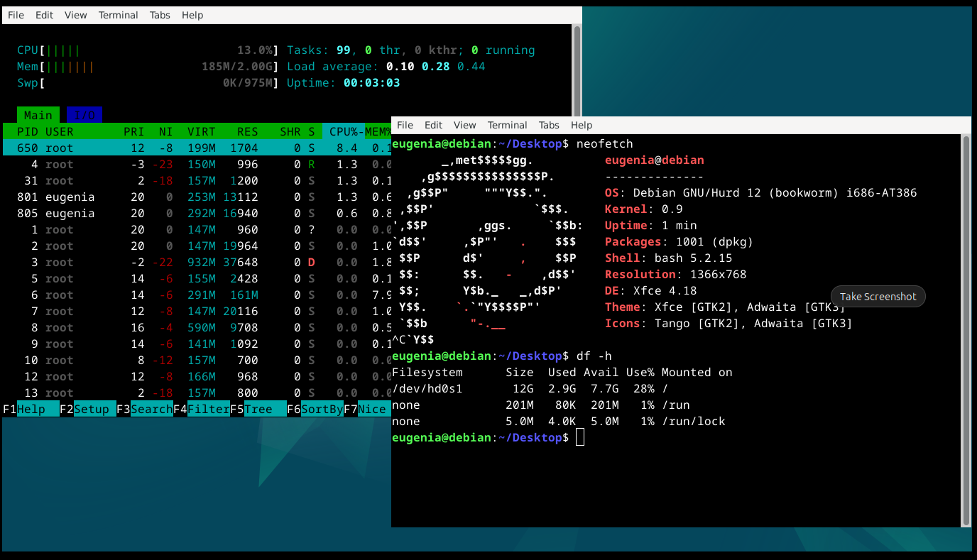Switch to htop's I/O tab
The image size is (977, 560).
(84, 115)
